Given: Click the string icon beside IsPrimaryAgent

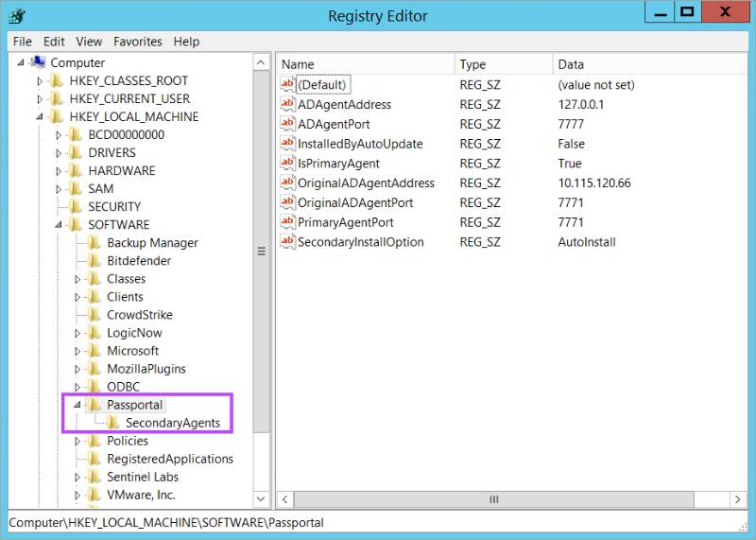Looking at the screenshot, I should click(x=287, y=163).
